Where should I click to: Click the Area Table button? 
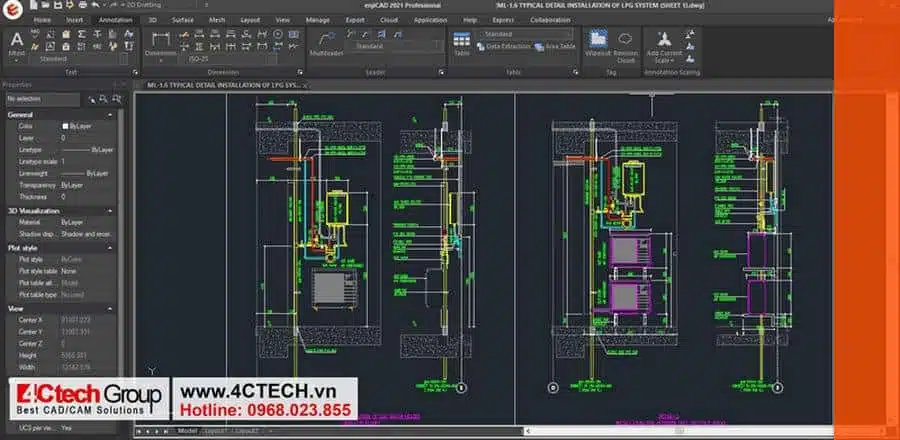(556, 46)
